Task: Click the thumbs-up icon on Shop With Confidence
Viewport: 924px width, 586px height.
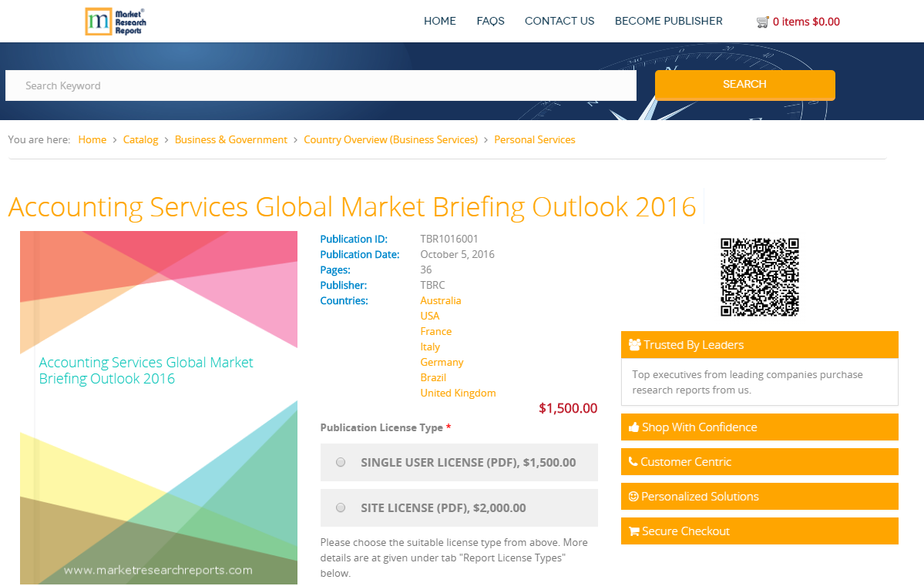Action: point(634,427)
